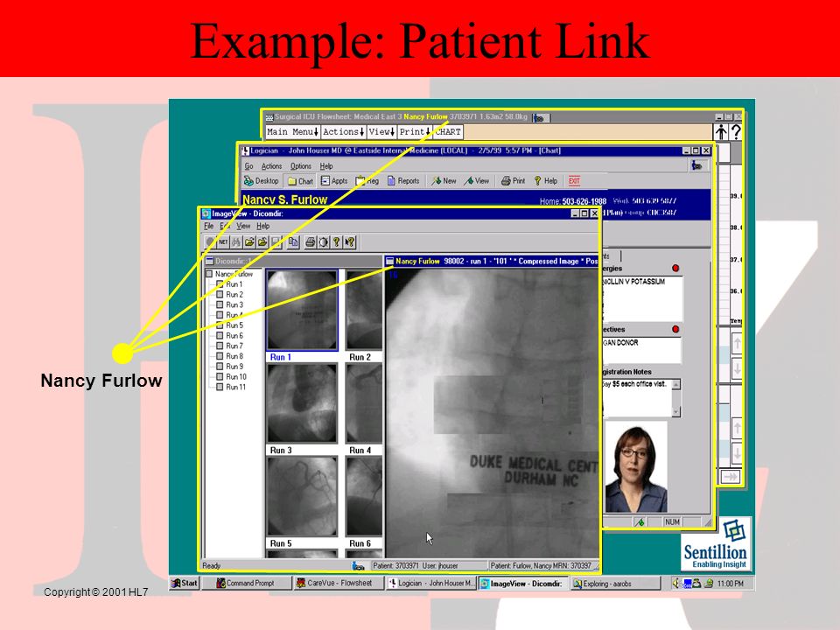This screenshot has height=630, width=840.
Task: Click the printer icon in ImageView toolbar
Action: [x=310, y=242]
